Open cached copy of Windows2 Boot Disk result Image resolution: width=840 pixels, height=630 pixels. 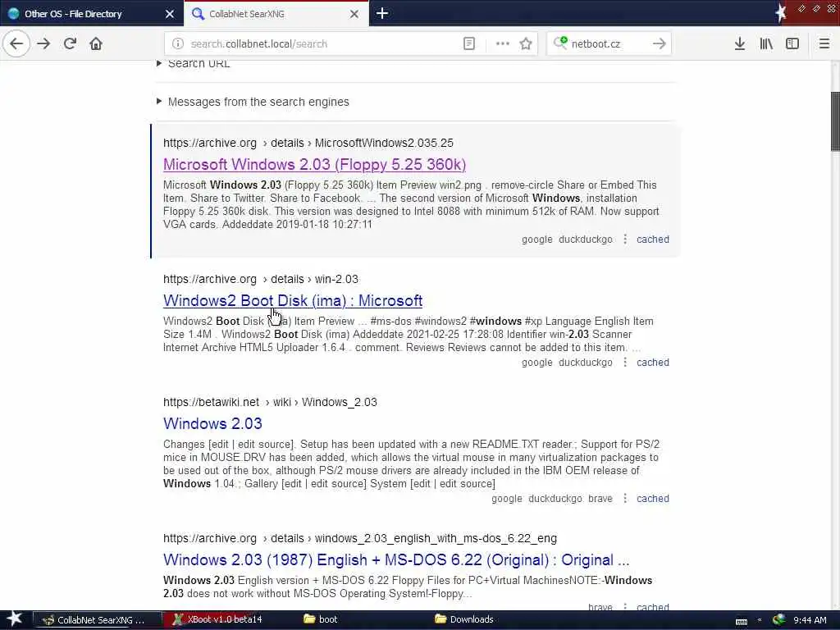(652, 363)
